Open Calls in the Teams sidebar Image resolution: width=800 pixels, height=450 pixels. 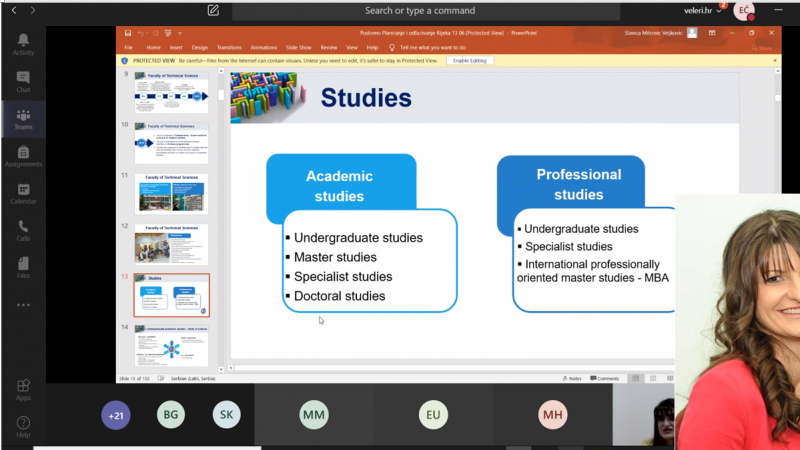23,230
